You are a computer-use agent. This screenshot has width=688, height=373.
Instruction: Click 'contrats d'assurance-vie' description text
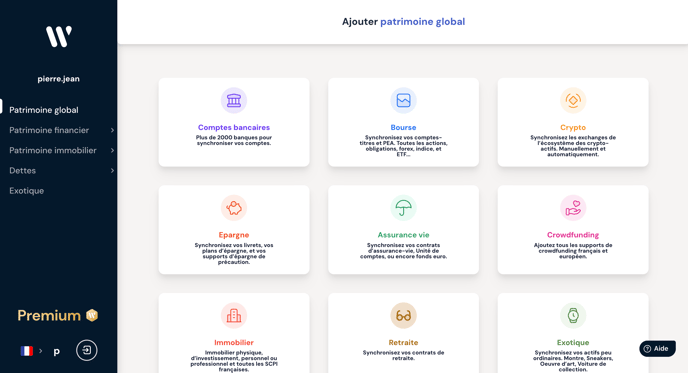coord(403,251)
